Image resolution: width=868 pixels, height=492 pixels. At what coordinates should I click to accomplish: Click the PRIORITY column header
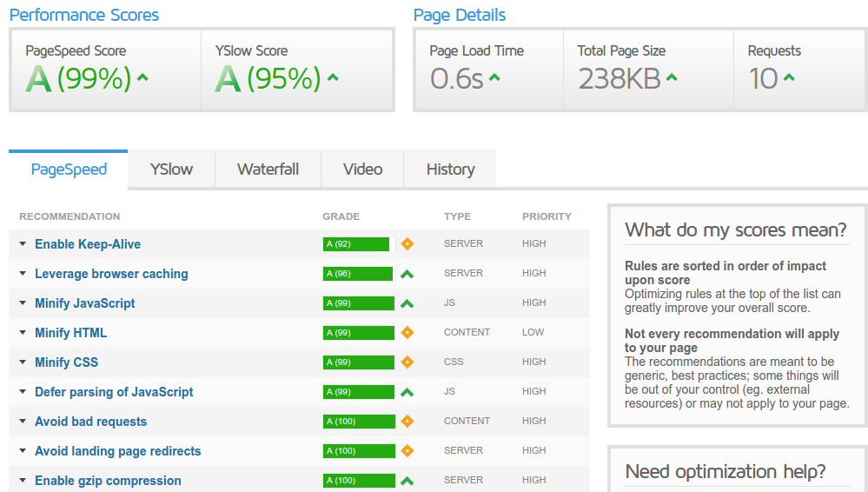point(547,216)
